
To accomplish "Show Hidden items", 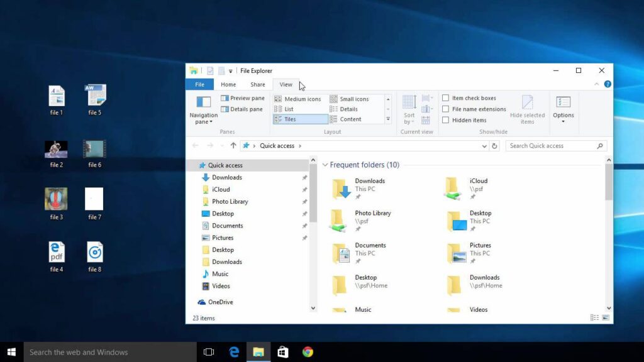I will (447, 120).
